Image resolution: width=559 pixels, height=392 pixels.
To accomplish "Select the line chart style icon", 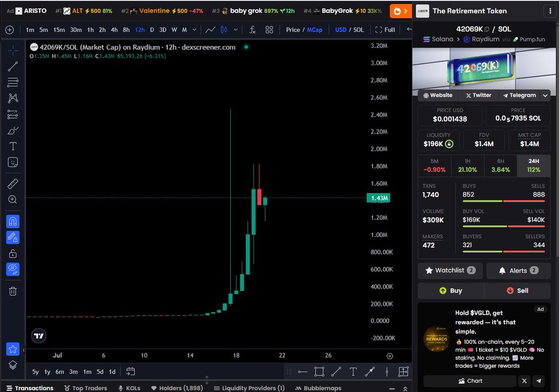I will coord(211,30).
